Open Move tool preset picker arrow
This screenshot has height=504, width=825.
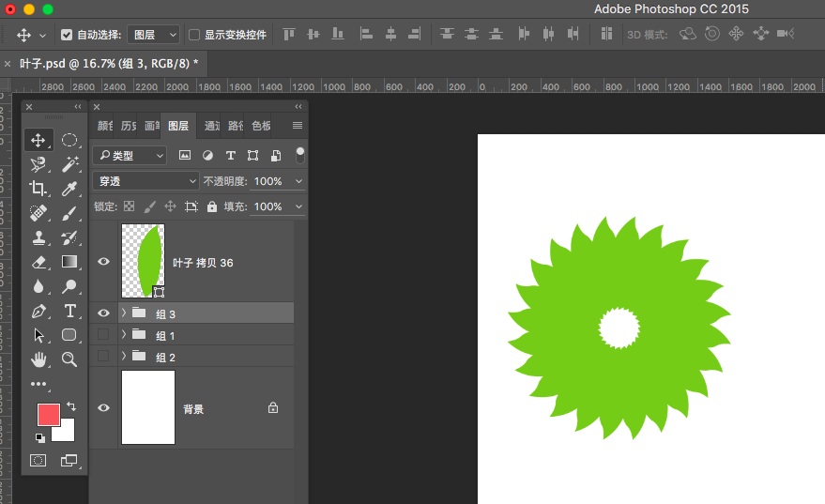[x=42, y=36]
